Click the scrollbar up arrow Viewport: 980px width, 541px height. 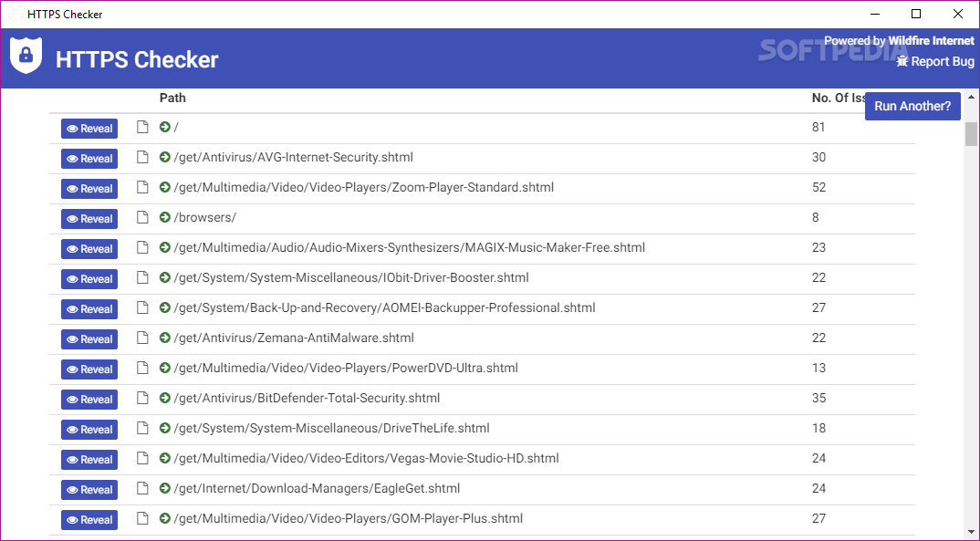(971, 97)
